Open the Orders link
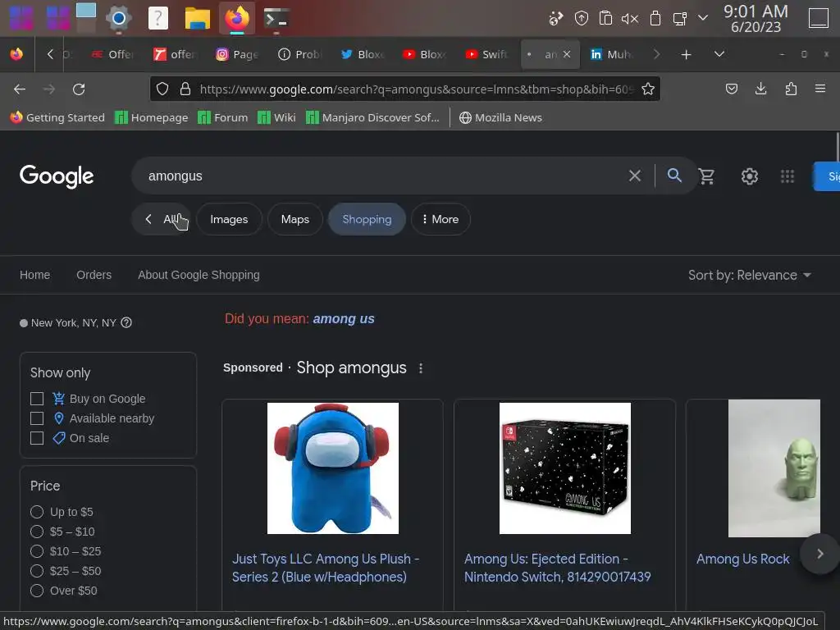This screenshot has width=840, height=630. click(x=94, y=275)
